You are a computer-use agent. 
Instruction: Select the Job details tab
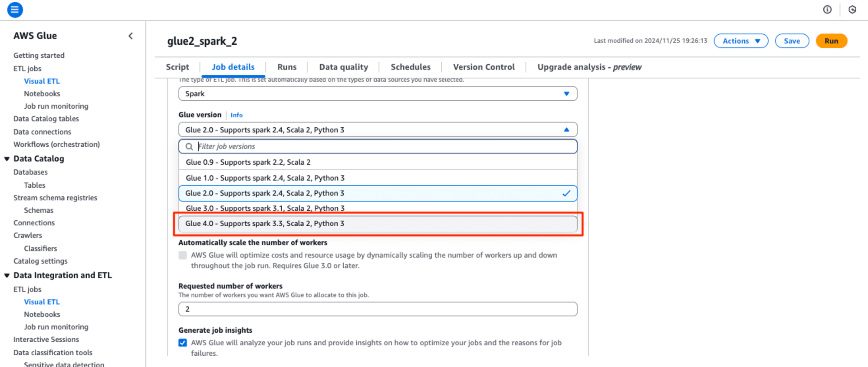click(x=233, y=67)
